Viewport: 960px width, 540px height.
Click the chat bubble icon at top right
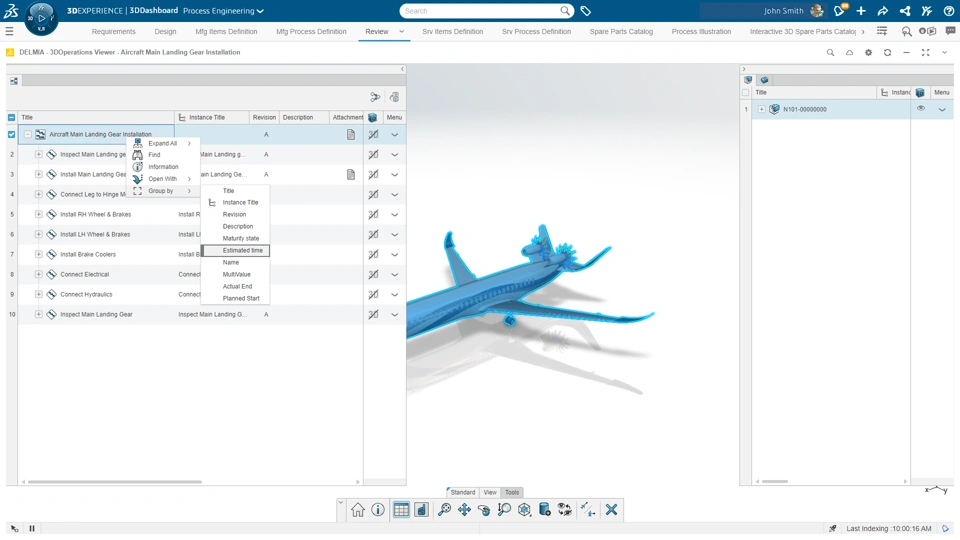(950, 31)
